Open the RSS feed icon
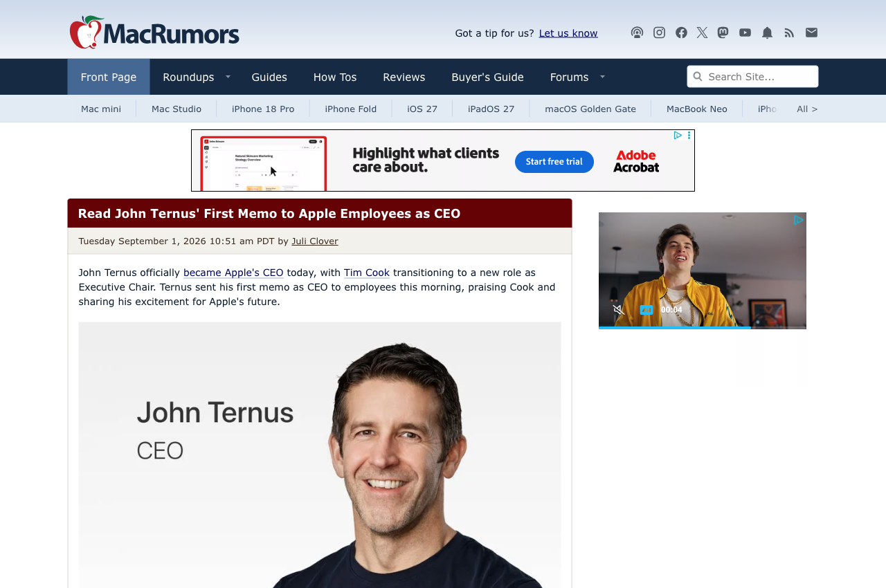Screen dimensions: 886x588 (x=789, y=33)
